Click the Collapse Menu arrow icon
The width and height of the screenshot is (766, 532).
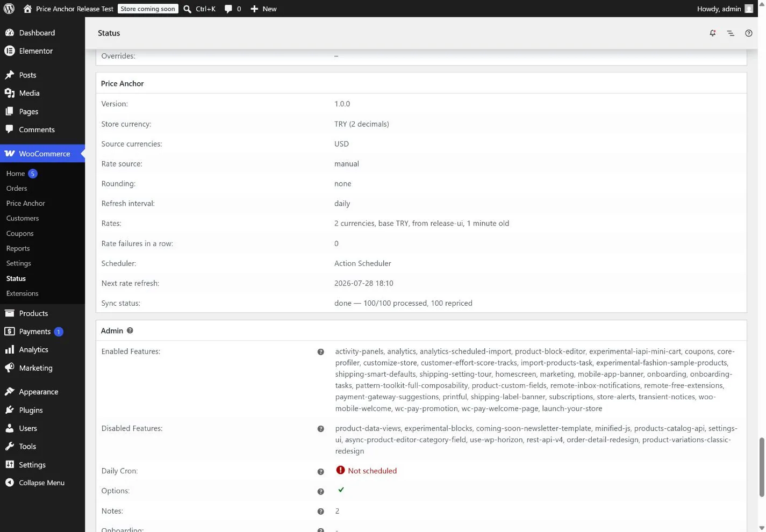pos(9,483)
